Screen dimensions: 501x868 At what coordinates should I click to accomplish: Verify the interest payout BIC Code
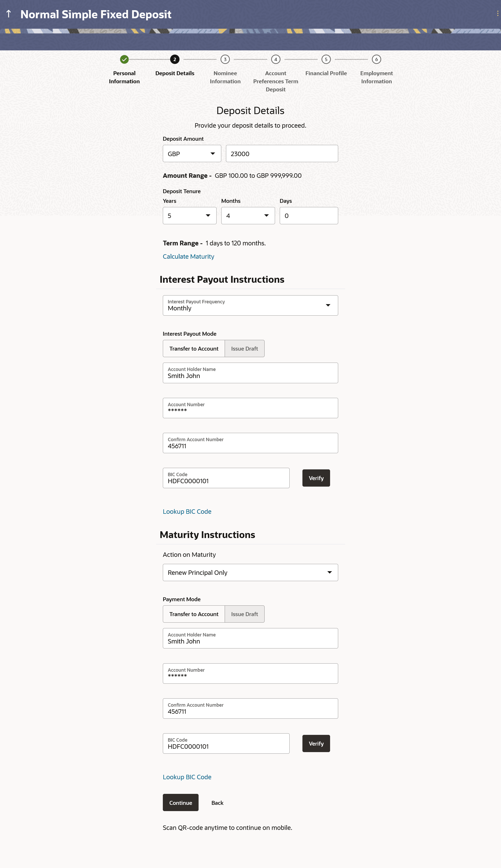click(316, 478)
